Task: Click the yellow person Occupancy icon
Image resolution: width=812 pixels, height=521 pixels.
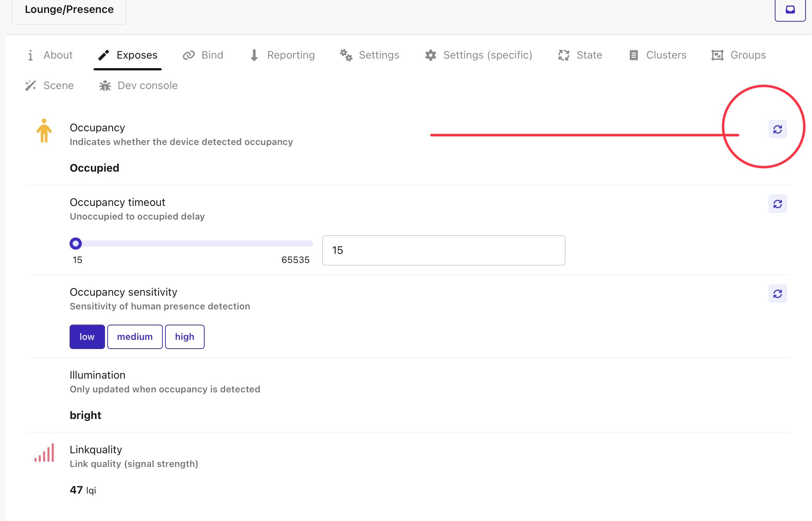Action: pos(44,131)
